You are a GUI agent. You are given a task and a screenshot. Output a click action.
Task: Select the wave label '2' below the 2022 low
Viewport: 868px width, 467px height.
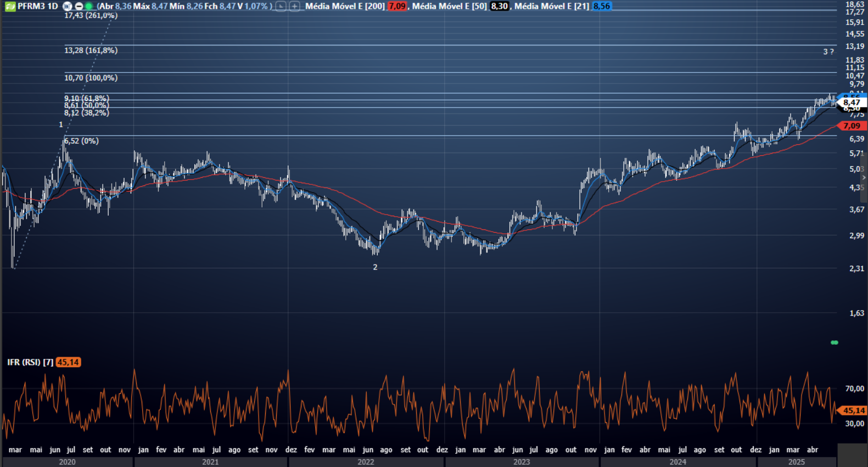tap(375, 267)
